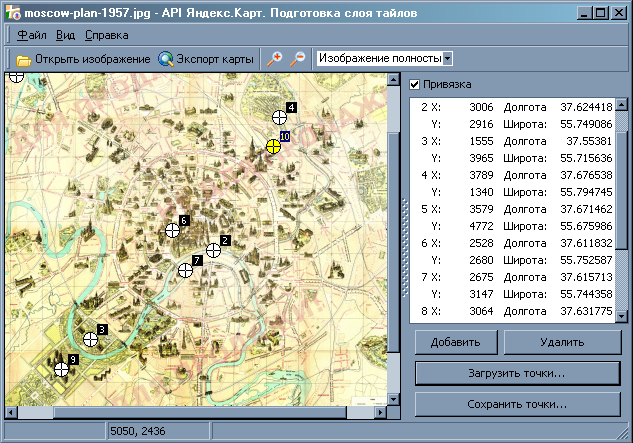Select the yellow marker number 10
Screen dimensions: 633x443
(x=273, y=146)
